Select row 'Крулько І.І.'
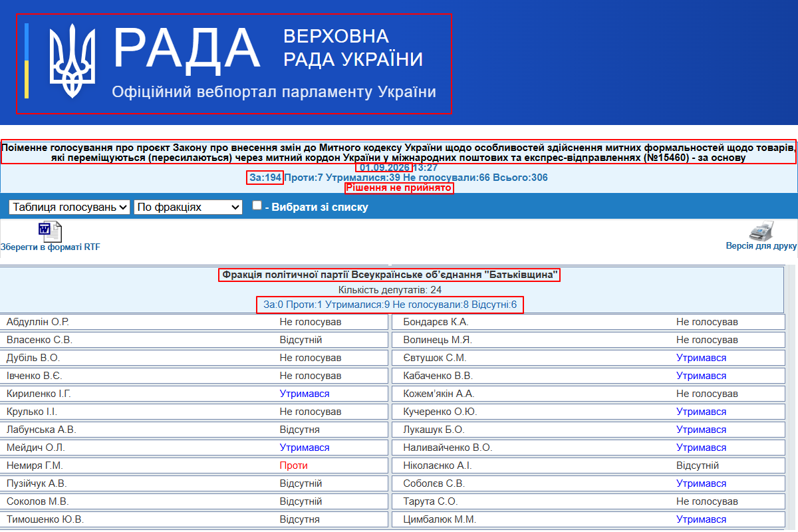This screenshot has height=532, width=798. (194, 412)
